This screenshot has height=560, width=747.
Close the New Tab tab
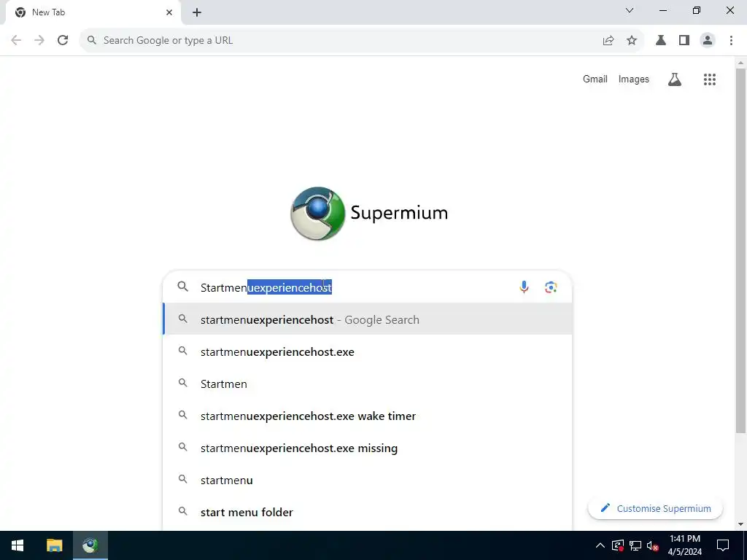169,12
